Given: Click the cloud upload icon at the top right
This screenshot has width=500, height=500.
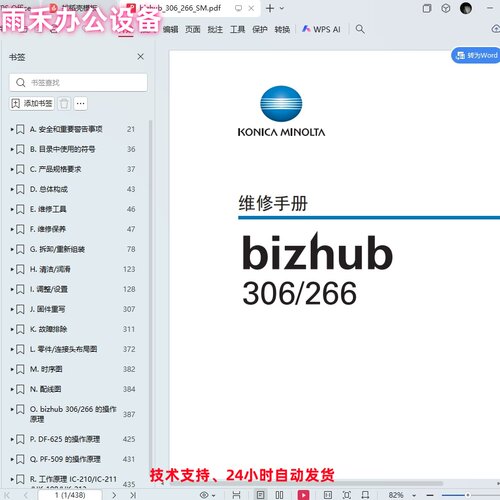Looking at the screenshot, I should pyautogui.click(x=496, y=29).
